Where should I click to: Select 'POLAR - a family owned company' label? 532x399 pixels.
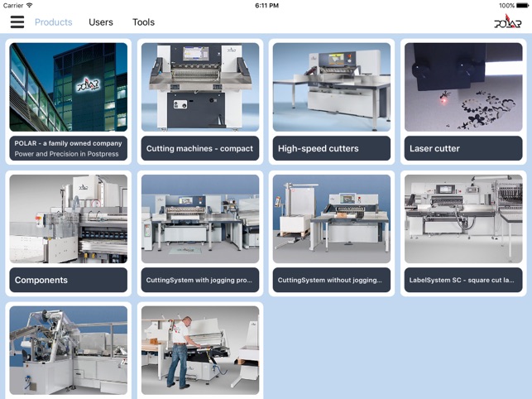point(69,148)
